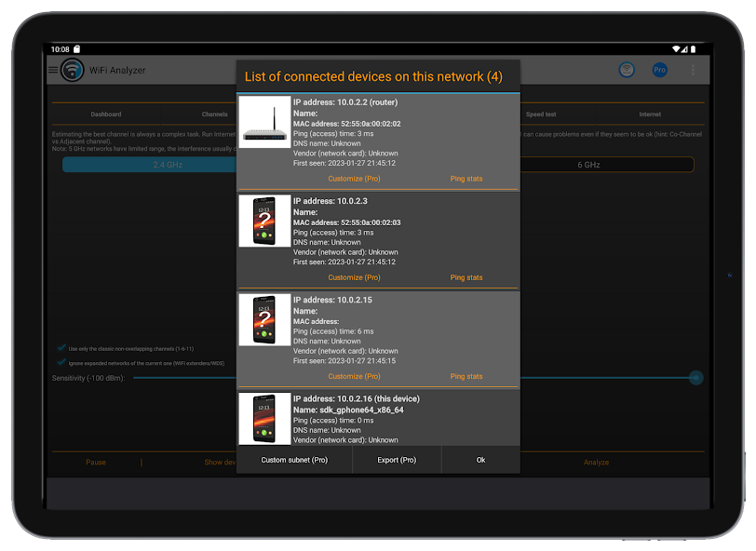Choose Custom subnet (Pro)
Screen dimensions: 756x551
294,460
